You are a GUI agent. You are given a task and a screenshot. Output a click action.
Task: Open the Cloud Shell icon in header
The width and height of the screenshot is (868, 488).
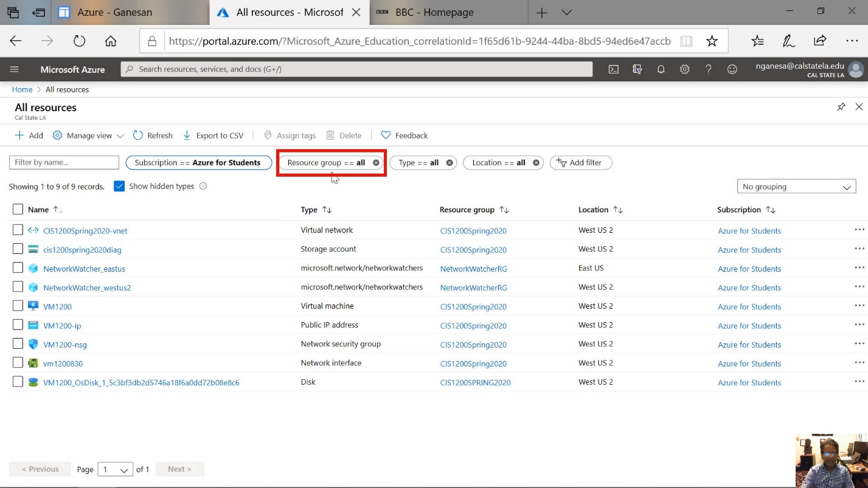(x=614, y=69)
